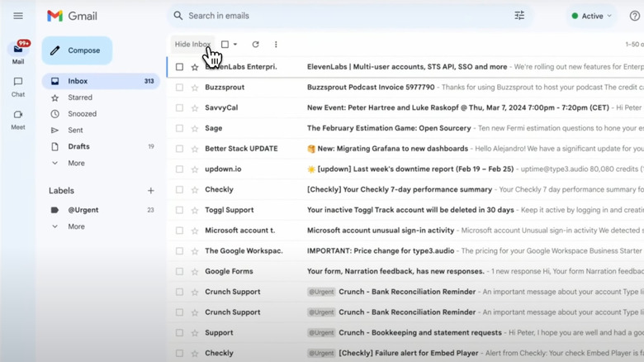Viewport: 644px width, 362px height.
Task: Expand More under the folder list
Action: point(76,163)
